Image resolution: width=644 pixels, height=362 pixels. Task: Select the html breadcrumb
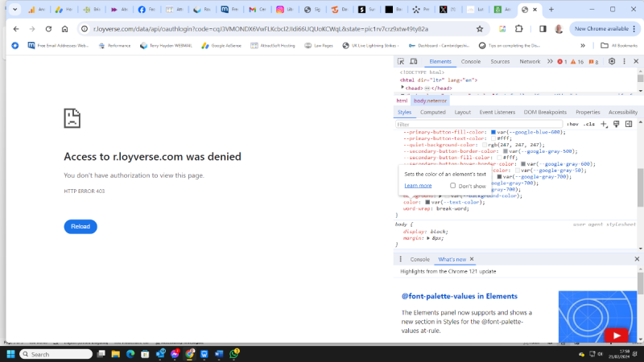(402, 101)
